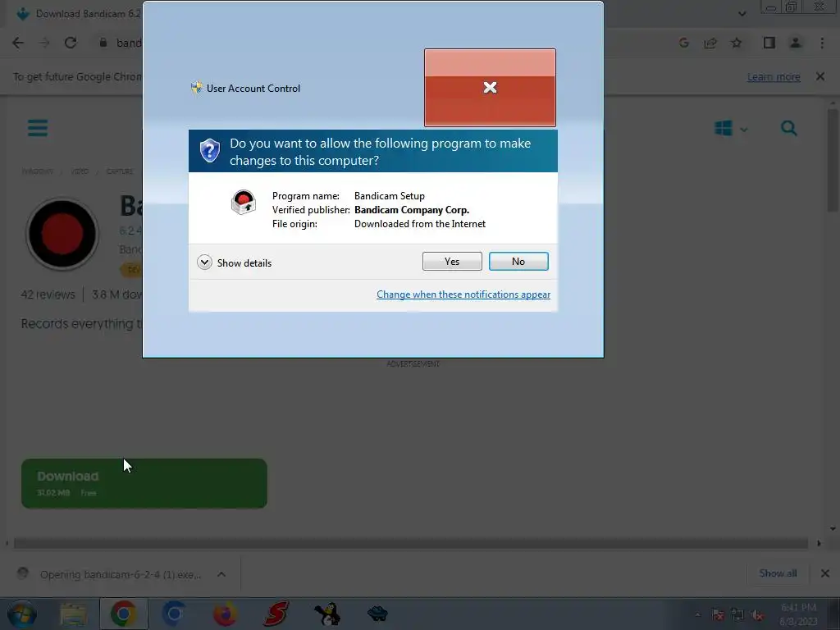Close the Chrome downloads bar

pos(825,573)
